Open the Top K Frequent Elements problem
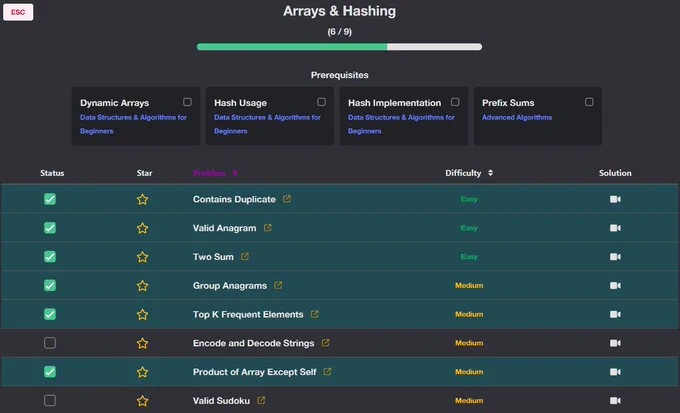680x413 pixels. [248, 314]
